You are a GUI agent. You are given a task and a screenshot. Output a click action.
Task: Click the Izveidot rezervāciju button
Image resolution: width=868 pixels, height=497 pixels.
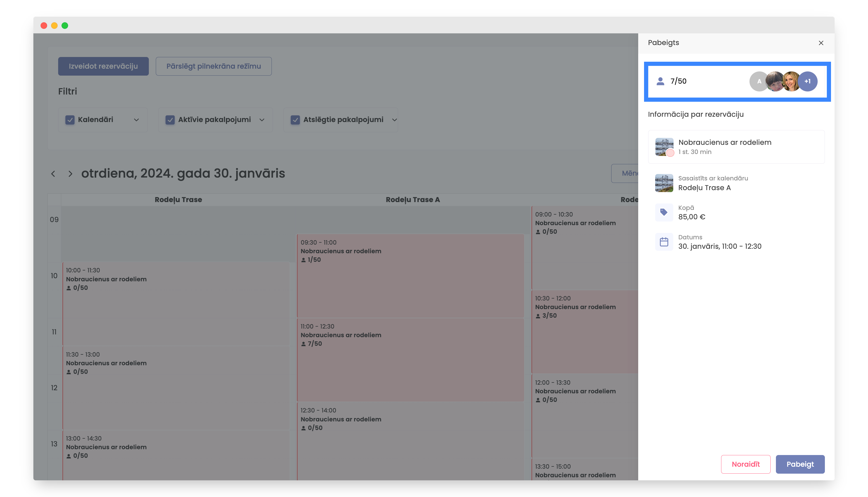point(103,66)
